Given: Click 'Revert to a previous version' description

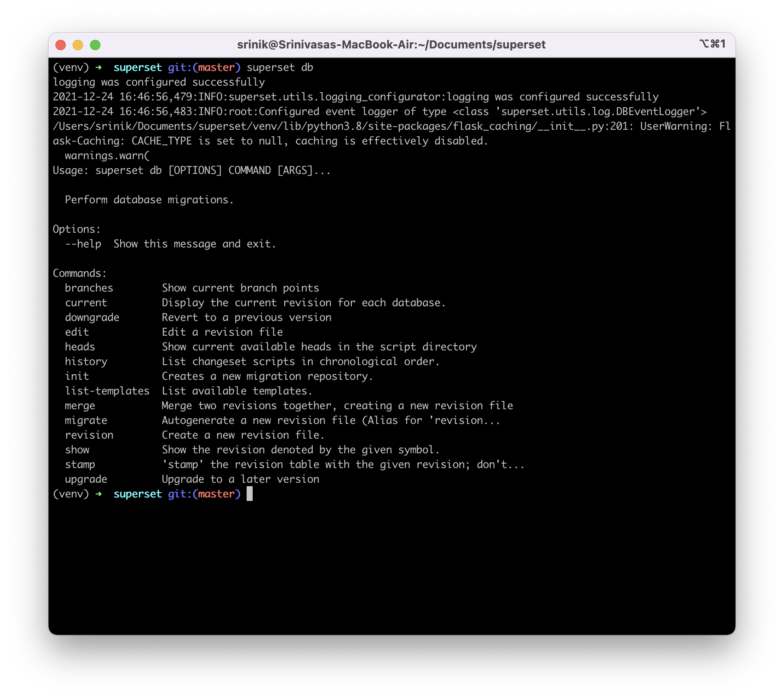Looking at the screenshot, I should point(247,317).
